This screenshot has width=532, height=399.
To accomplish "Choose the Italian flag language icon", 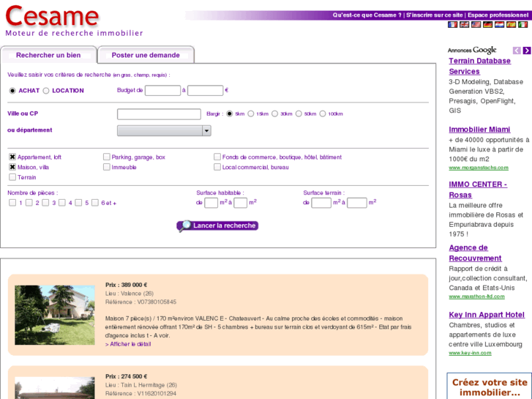I will point(522,24).
